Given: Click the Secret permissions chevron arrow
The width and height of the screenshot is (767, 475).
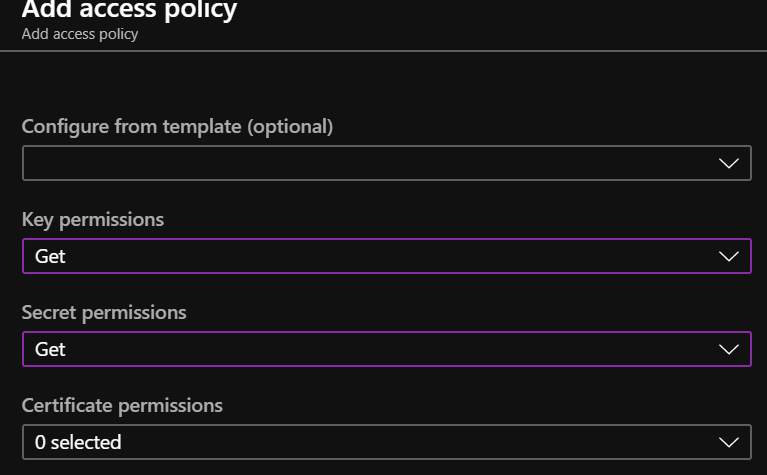Looking at the screenshot, I should 728,349.
